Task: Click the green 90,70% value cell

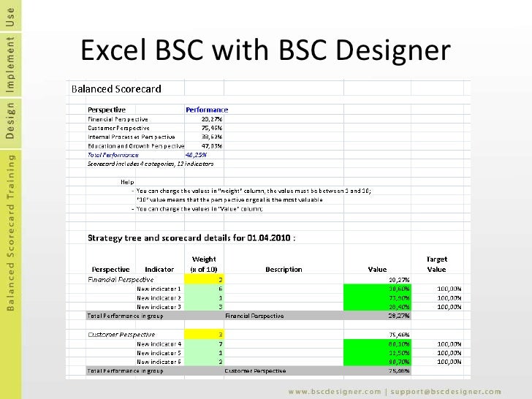Action: [x=377, y=362]
